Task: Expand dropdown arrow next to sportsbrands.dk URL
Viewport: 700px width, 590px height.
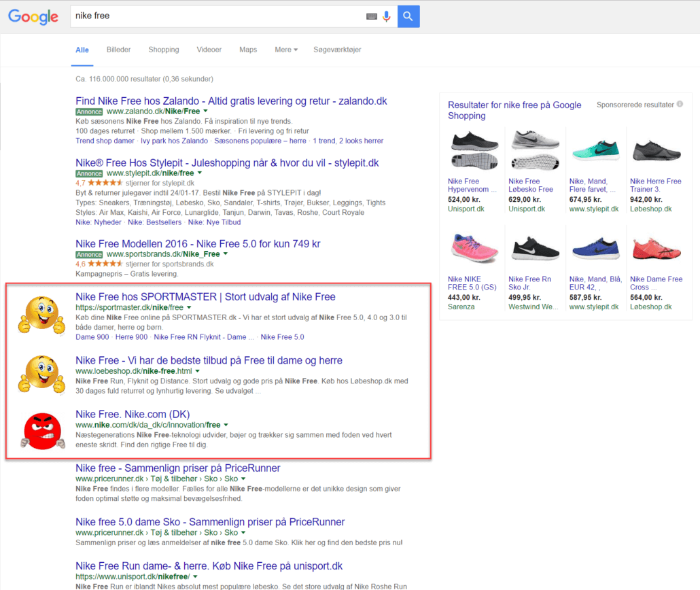Action: pyautogui.click(x=226, y=254)
